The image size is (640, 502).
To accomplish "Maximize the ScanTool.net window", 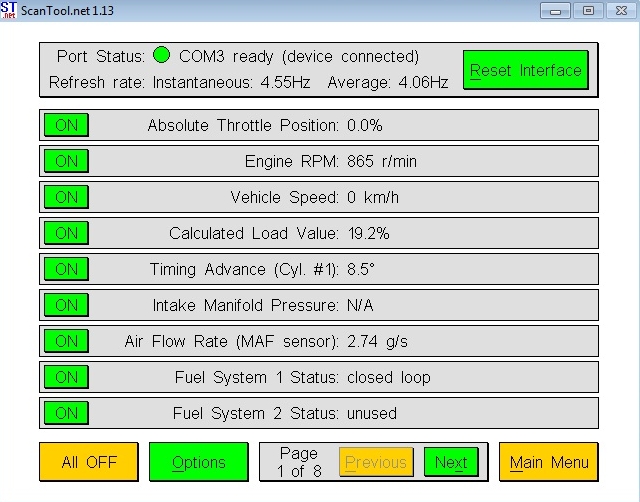I will [x=588, y=11].
